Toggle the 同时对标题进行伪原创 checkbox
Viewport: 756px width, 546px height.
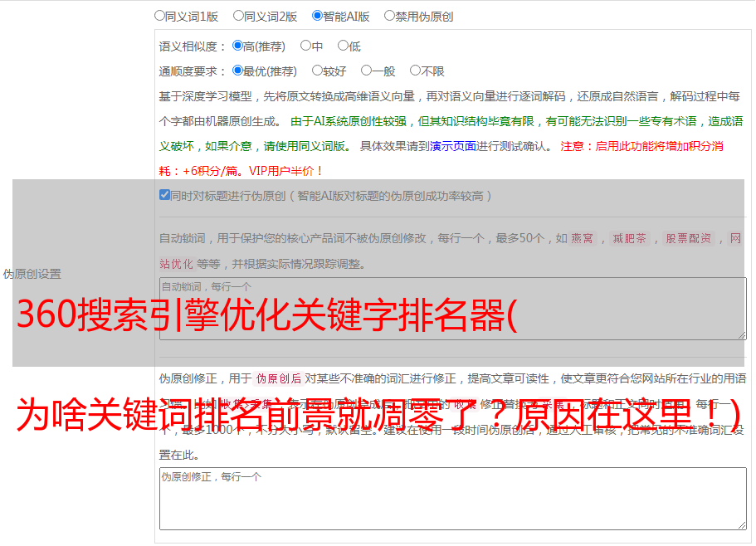[x=164, y=195]
